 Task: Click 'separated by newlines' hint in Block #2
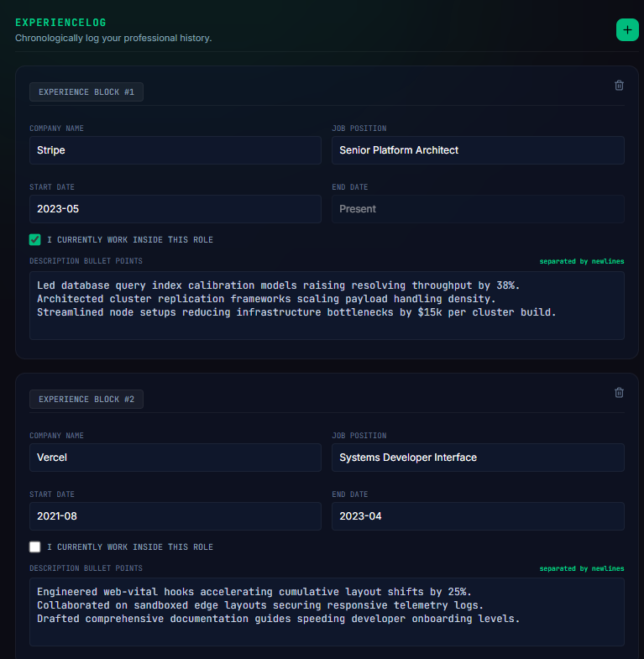pos(582,568)
